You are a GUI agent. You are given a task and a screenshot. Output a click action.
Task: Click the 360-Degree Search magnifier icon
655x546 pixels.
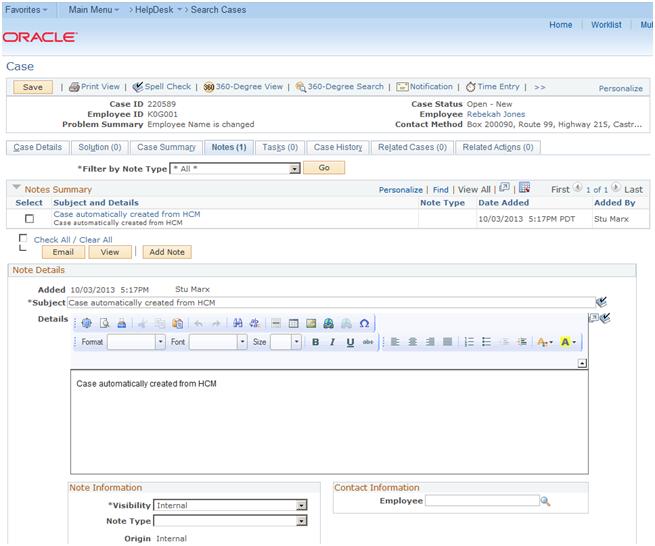[x=300, y=87]
